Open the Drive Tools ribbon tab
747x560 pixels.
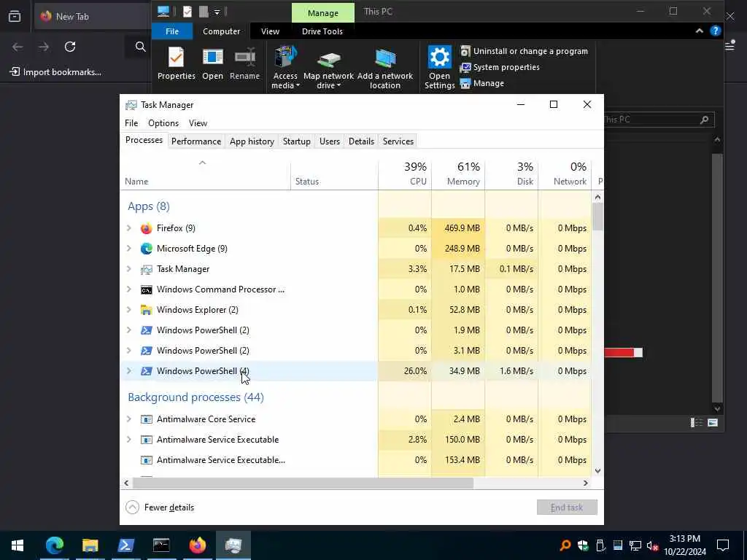tap(322, 31)
